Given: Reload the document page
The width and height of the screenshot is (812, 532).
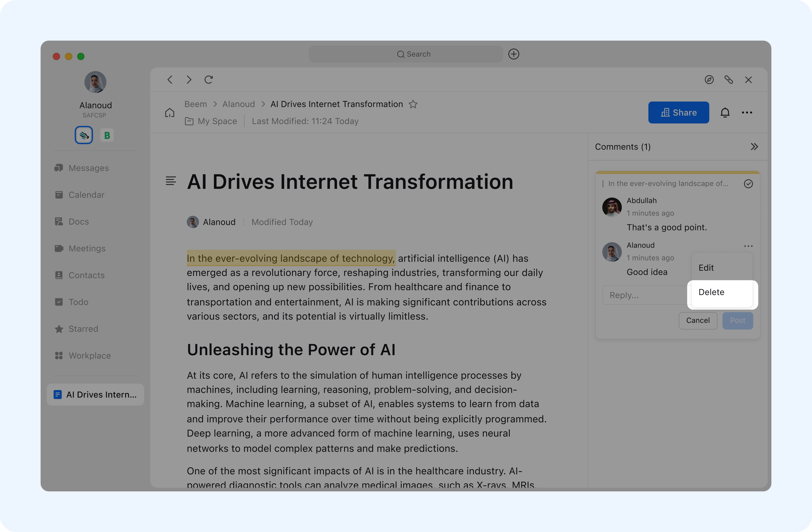Looking at the screenshot, I should point(209,80).
